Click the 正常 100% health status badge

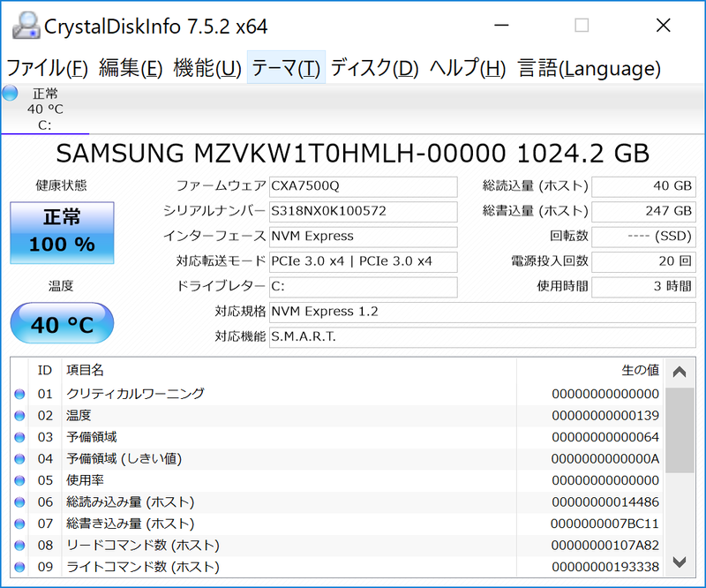pyautogui.click(x=61, y=232)
